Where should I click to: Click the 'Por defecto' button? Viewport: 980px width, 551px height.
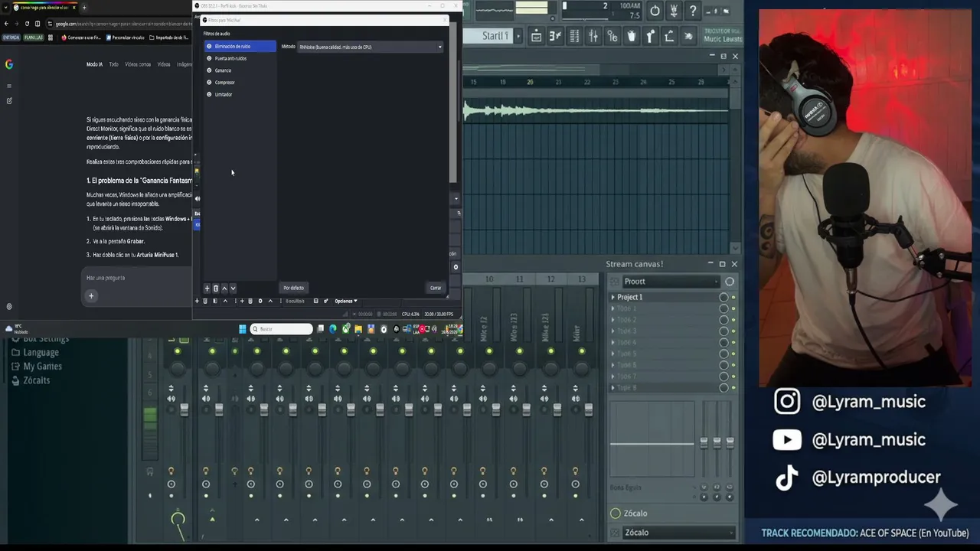pyautogui.click(x=293, y=288)
